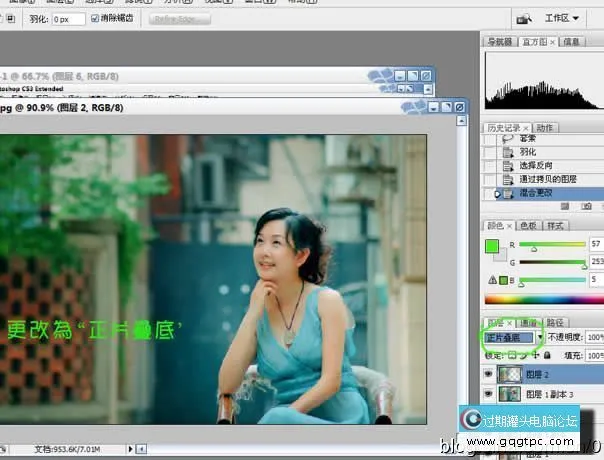Click the vertical scrollbar up arrow of document
Screen dimensions: 604x460
pos(461,121)
